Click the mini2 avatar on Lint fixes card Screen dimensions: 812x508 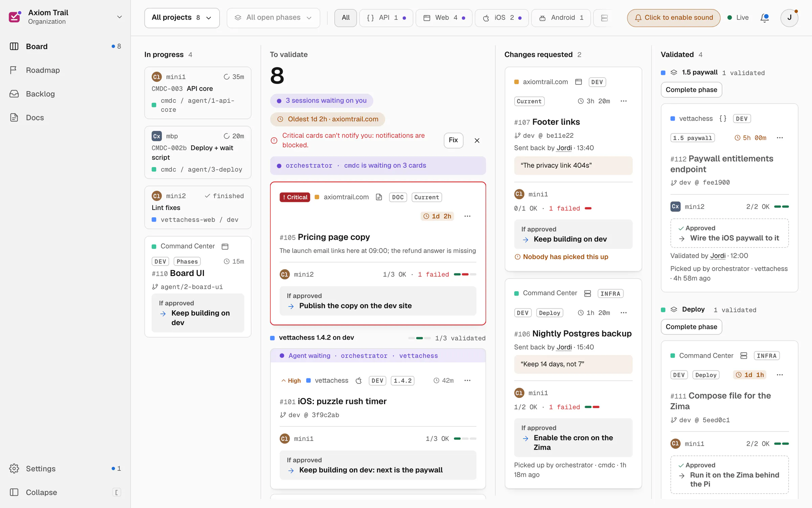tap(157, 196)
